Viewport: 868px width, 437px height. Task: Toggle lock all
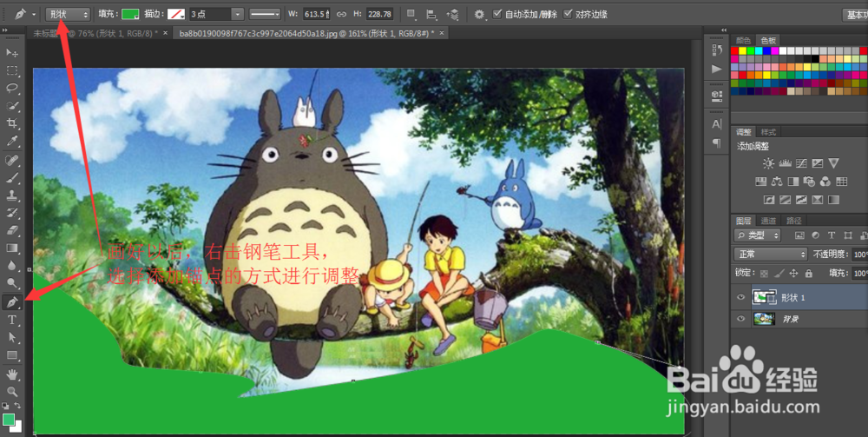[x=808, y=273]
